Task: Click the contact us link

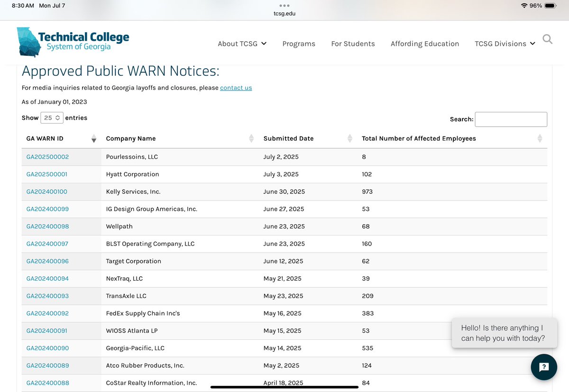Action: click(x=236, y=88)
